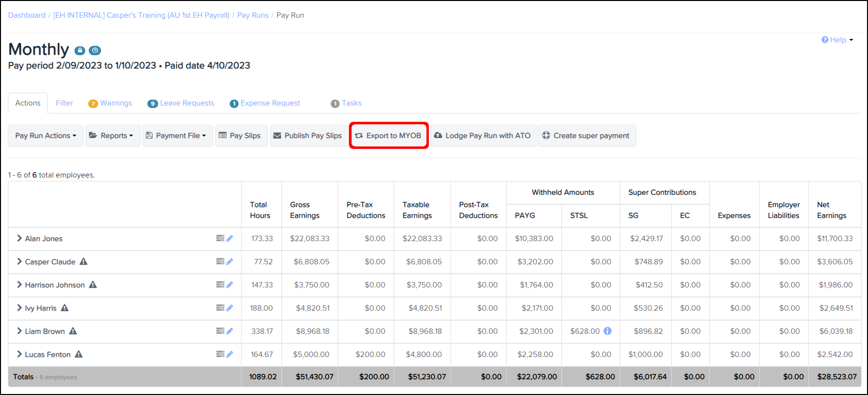Open Casper's Training breadcrumb link
Screen dimensions: 868x395
coord(141,15)
